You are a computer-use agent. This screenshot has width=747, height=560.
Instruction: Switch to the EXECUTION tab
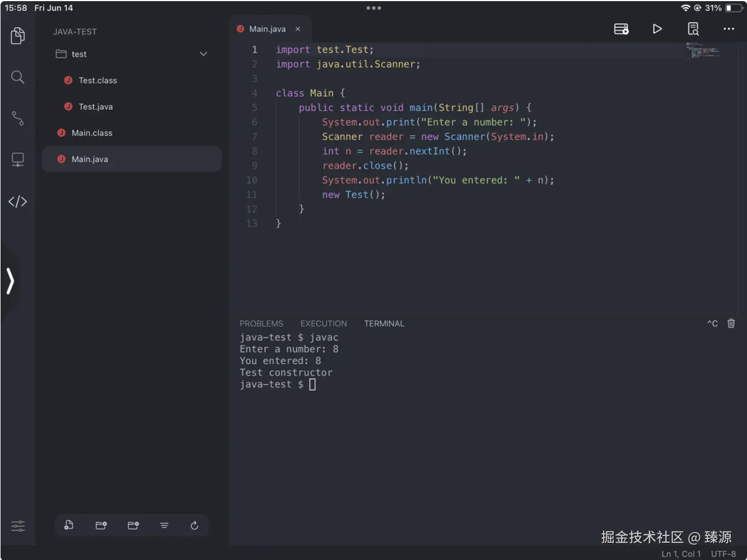pos(324,324)
